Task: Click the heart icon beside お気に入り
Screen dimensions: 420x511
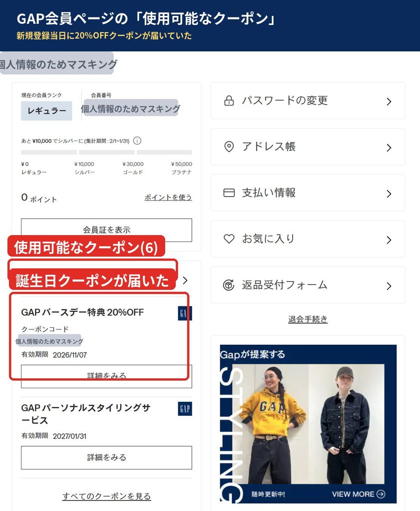Action: pyautogui.click(x=229, y=239)
